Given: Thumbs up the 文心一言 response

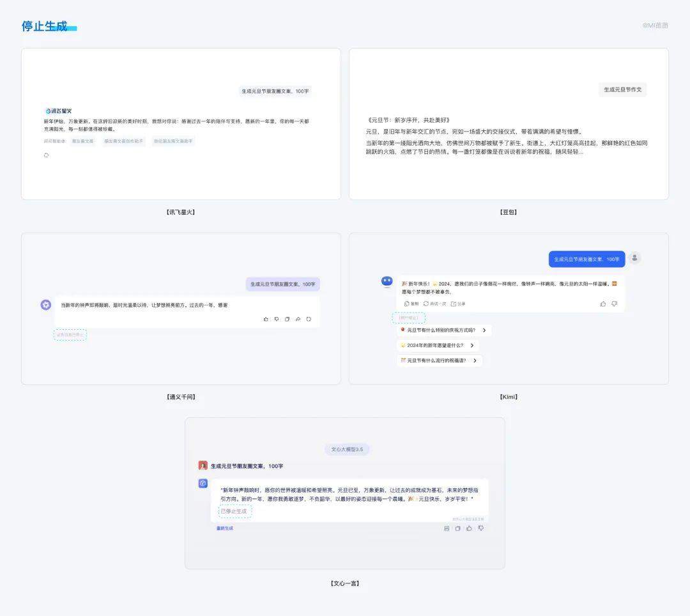Looking at the screenshot, I should 469,528.
